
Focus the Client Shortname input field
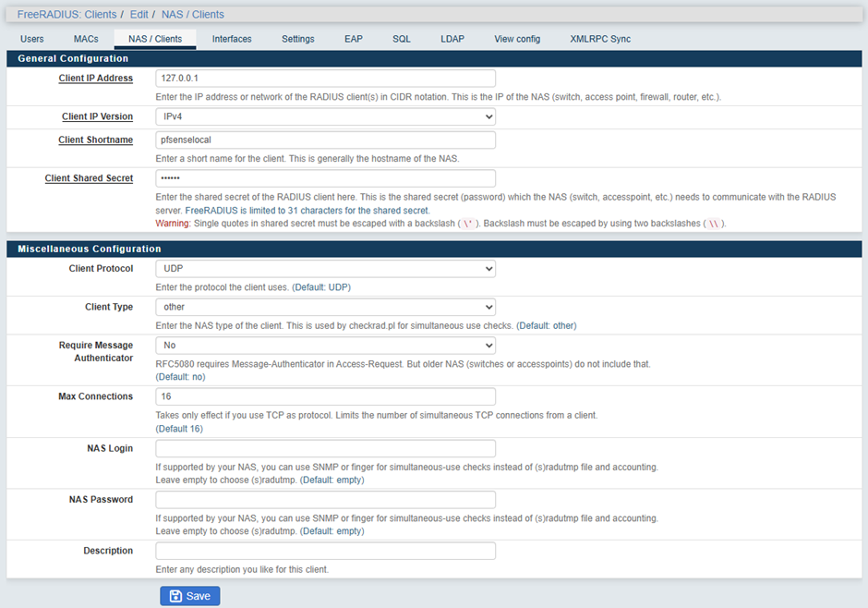(325, 140)
